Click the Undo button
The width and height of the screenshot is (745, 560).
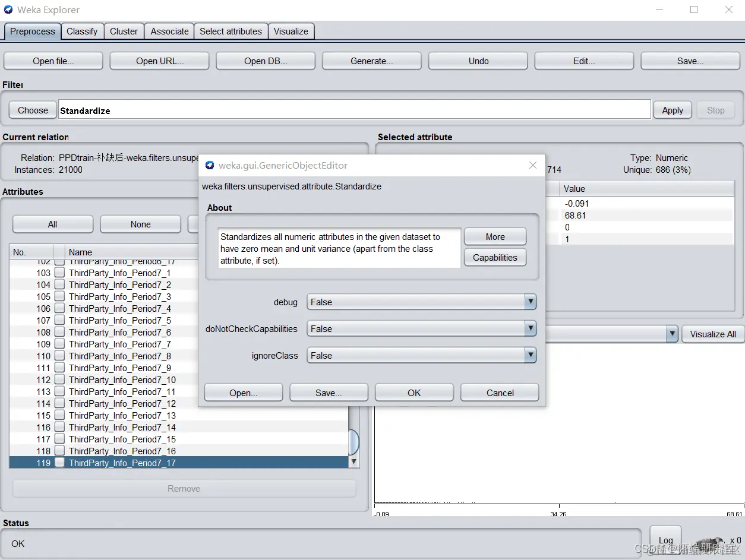click(478, 61)
